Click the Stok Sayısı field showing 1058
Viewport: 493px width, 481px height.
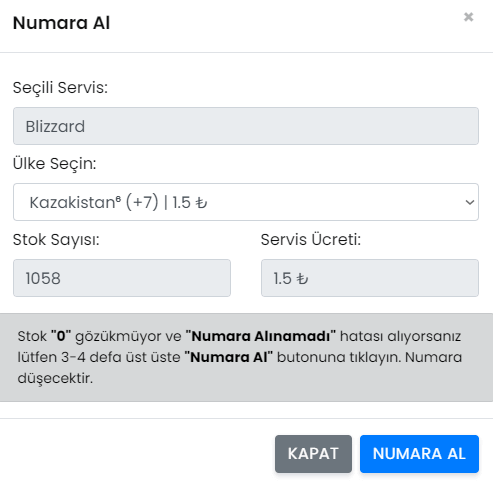tap(122, 278)
